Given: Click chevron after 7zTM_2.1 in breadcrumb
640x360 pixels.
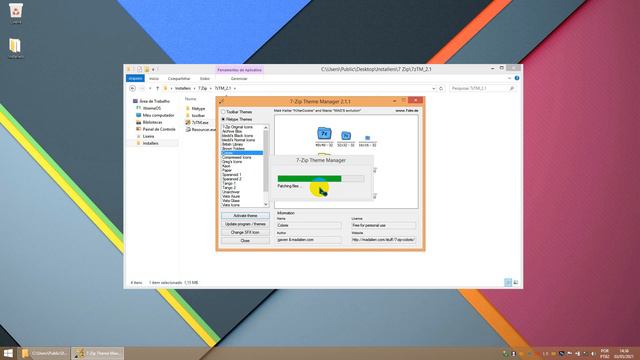Looking at the screenshot, I should click(x=235, y=88).
